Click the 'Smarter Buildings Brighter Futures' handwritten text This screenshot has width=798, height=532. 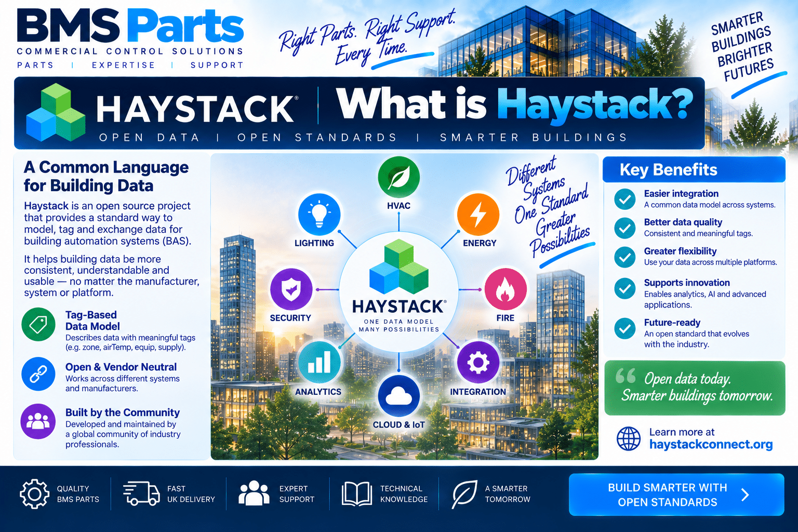click(742, 48)
